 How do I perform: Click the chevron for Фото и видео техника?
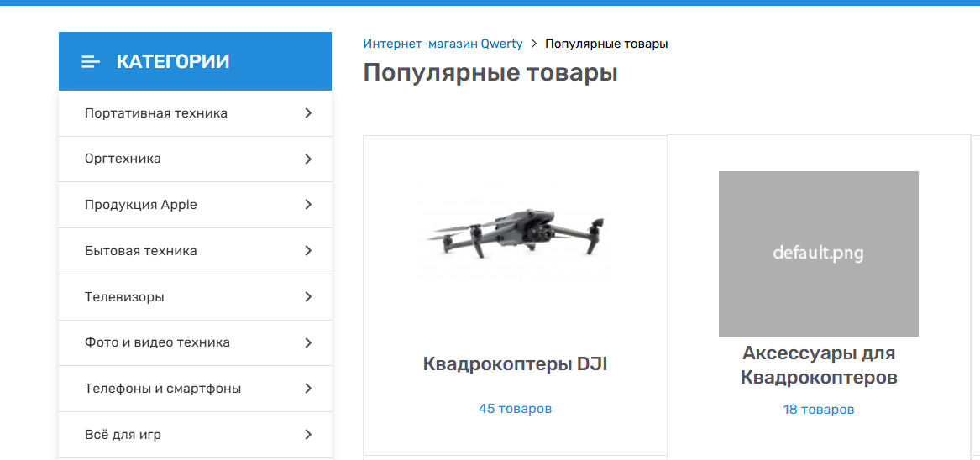click(308, 342)
